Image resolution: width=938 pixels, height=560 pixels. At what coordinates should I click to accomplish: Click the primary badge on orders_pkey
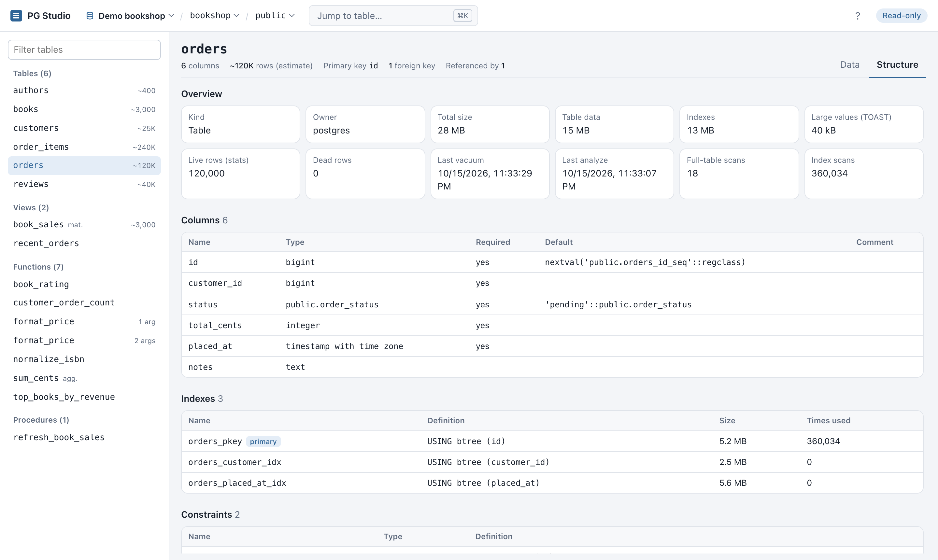263,441
